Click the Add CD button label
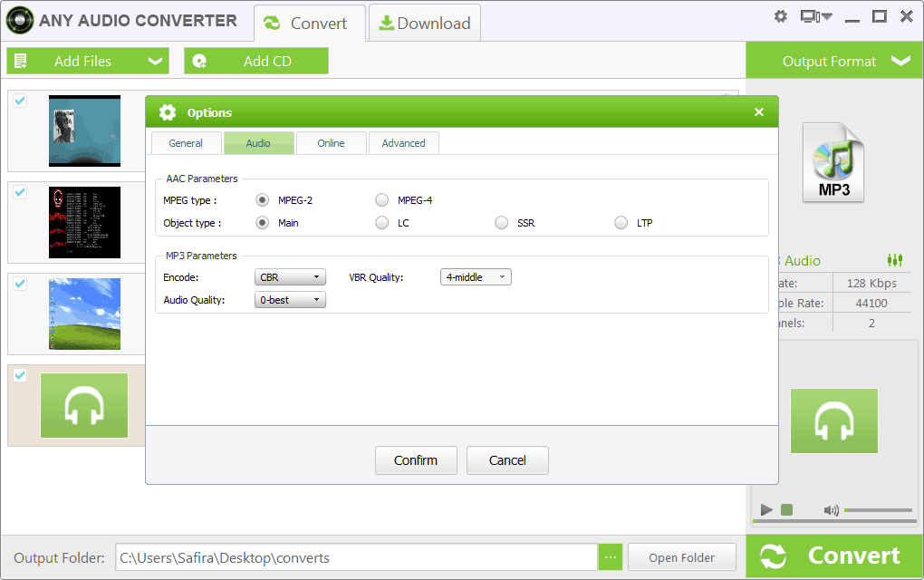 click(267, 61)
